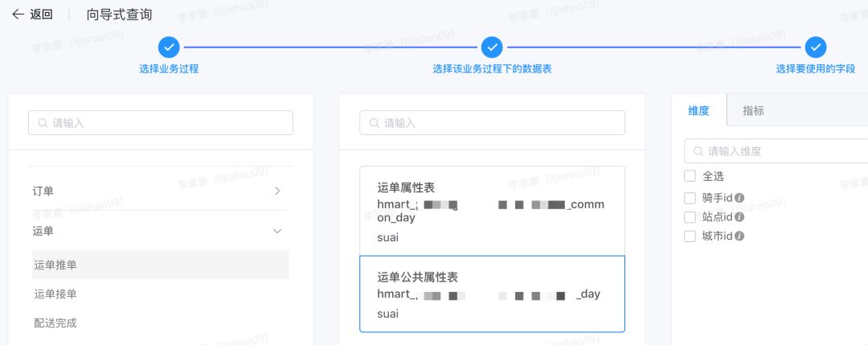This screenshot has height=345, width=868.
Task: Select the 维度 tab
Action: click(x=698, y=110)
